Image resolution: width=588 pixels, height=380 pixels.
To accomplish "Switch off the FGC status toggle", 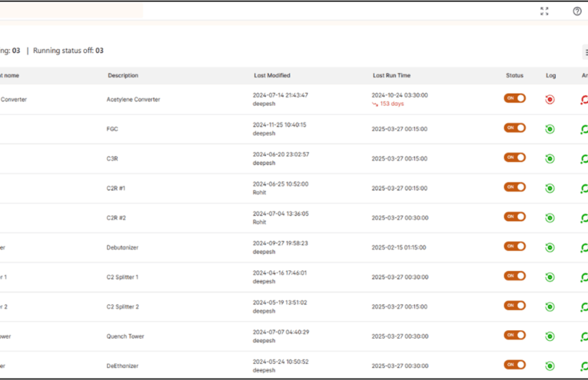I will 514,128.
